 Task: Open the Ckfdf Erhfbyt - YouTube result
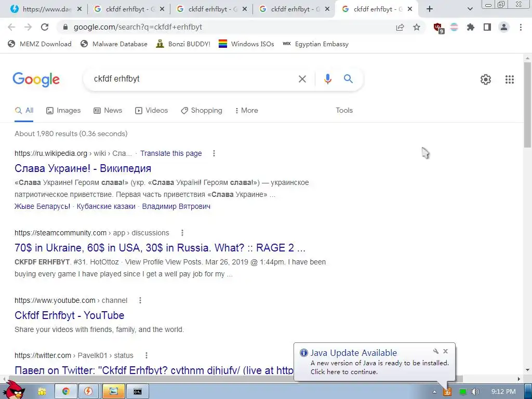pyautogui.click(x=69, y=315)
